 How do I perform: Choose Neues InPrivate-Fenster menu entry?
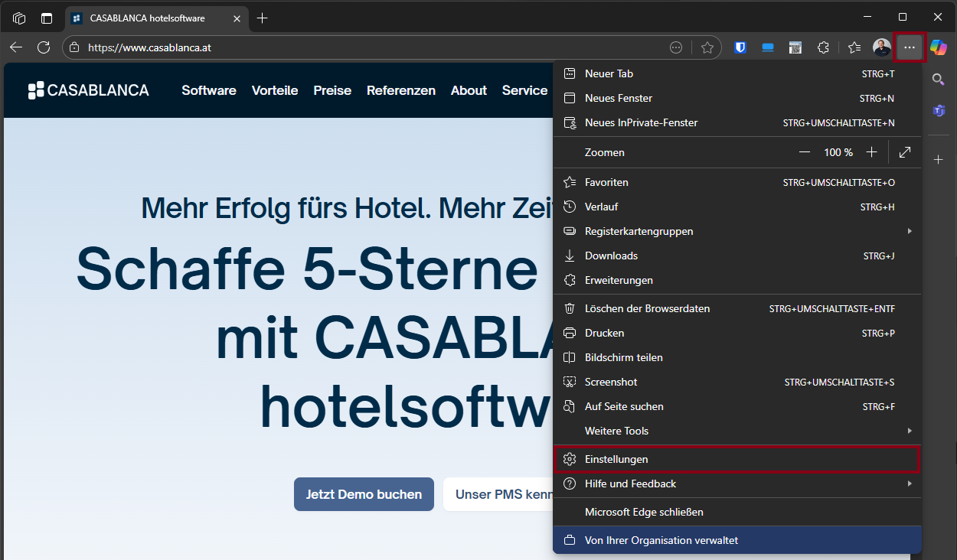(641, 122)
